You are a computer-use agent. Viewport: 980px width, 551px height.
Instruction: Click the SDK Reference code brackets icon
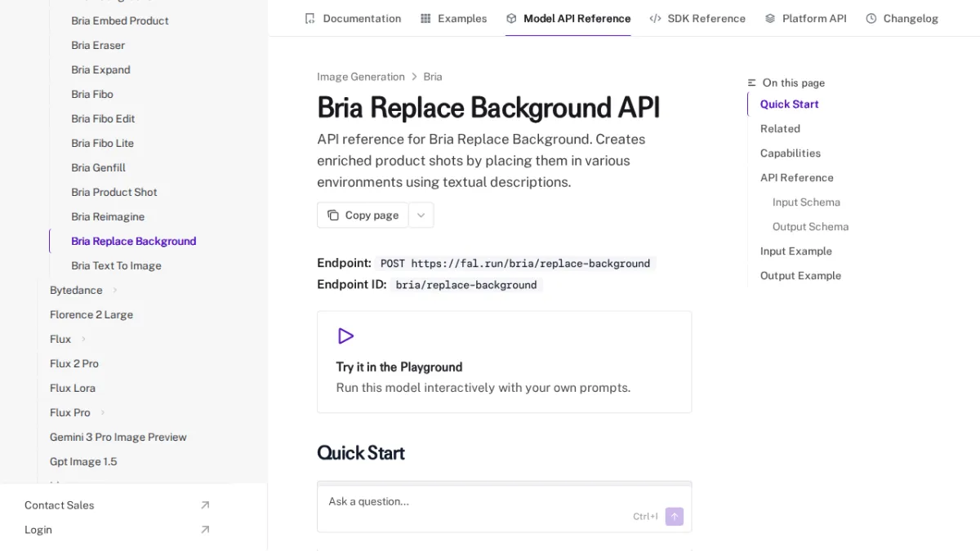pos(655,18)
